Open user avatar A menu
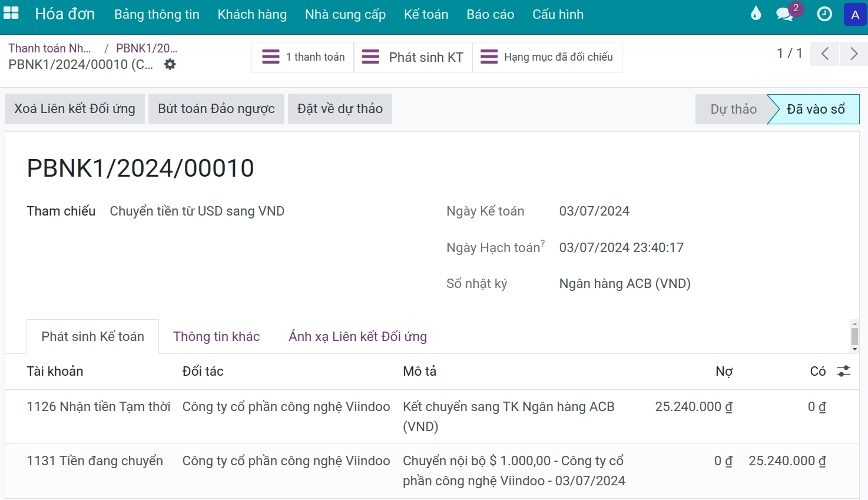Viewport: 868px width, 500px height. [855, 14]
